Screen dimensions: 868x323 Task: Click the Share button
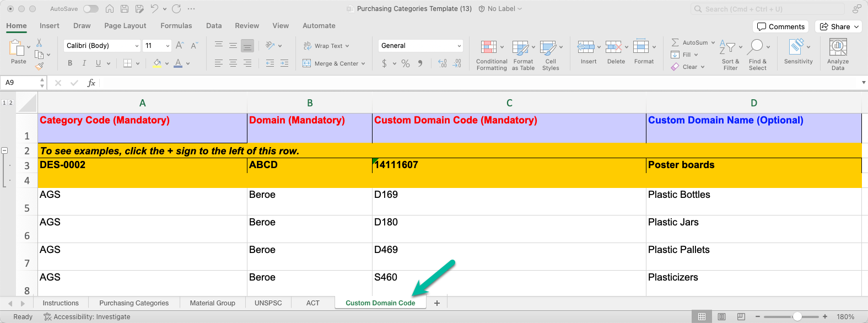point(838,26)
